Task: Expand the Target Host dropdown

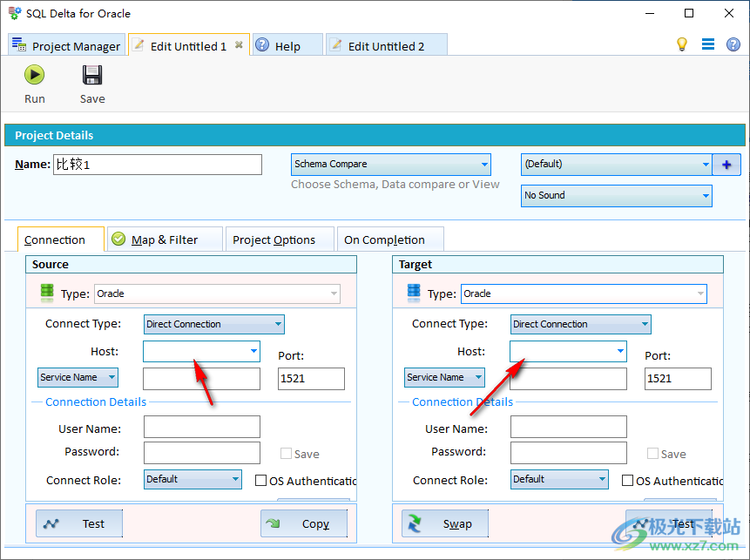Action: click(620, 352)
